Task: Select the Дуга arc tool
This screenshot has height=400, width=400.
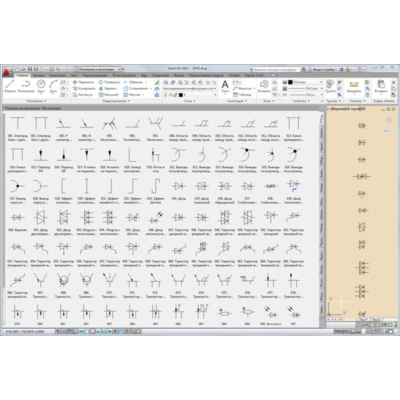Action: click(53, 86)
